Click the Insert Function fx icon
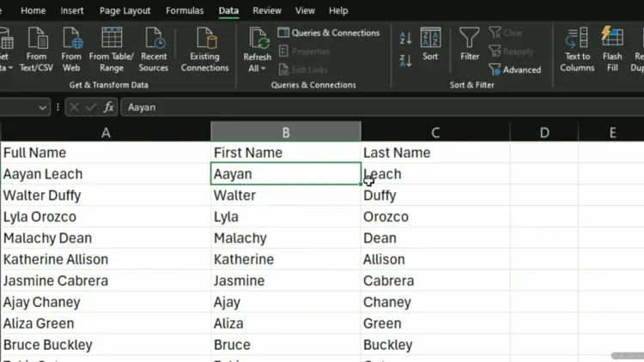Screen dimensions: 644x362 [x=108, y=107]
